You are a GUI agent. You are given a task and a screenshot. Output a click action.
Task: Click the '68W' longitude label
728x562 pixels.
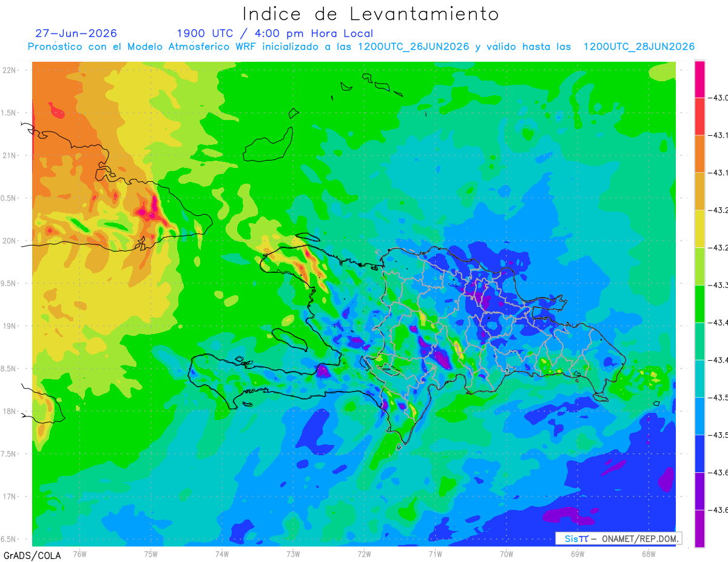click(649, 554)
